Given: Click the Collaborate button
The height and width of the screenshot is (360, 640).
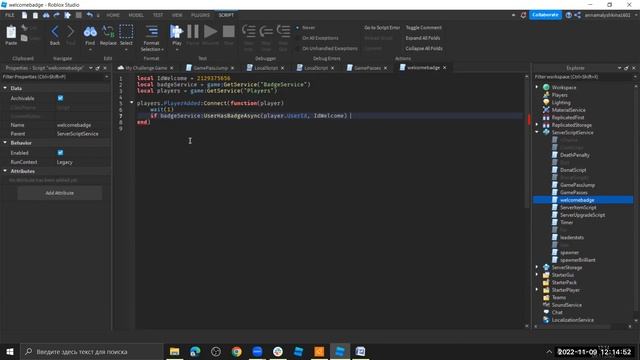Looking at the screenshot, I should click(545, 15).
